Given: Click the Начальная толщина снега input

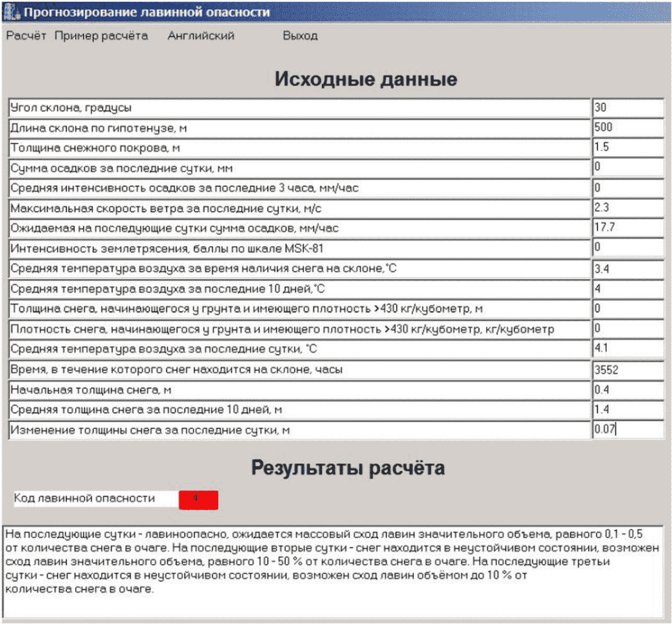Looking at the screenshot, I should pyautogui.click(x=627, y=390).
